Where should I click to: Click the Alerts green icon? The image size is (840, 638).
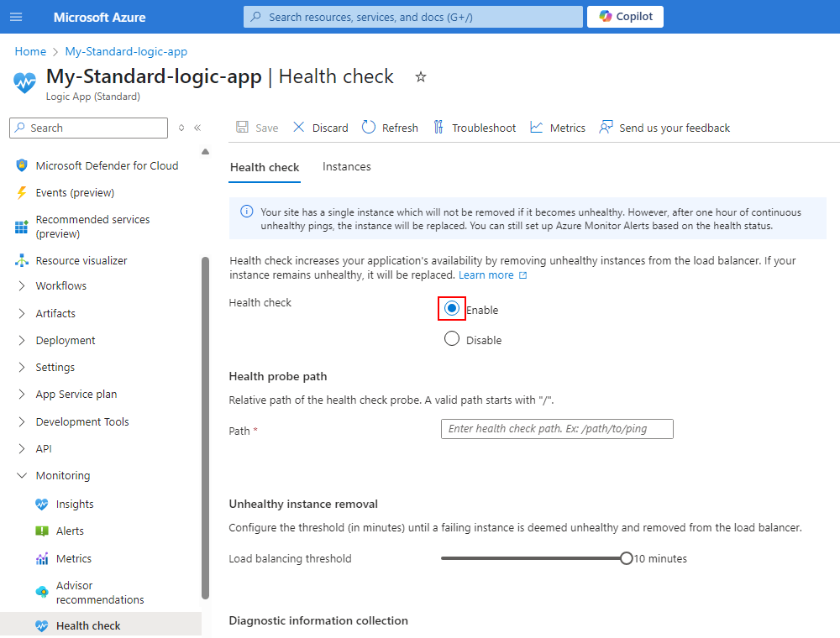(x=42, y=531)
